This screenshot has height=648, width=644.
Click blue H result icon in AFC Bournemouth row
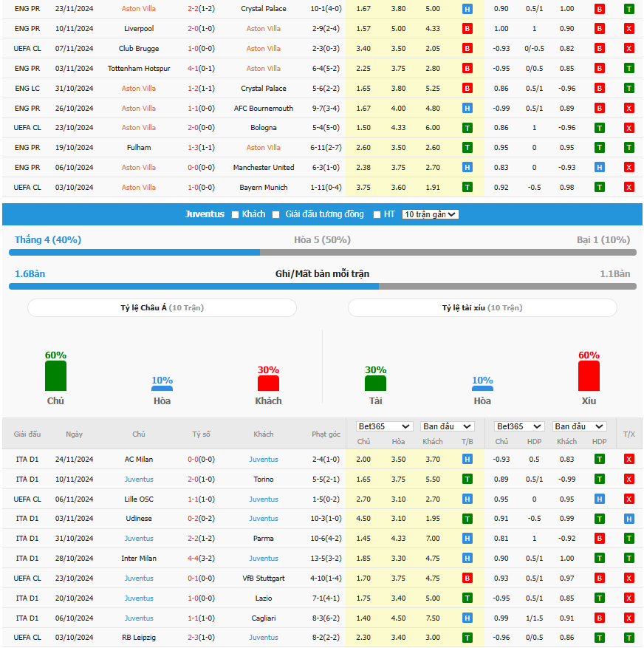(x=467, y=109)
